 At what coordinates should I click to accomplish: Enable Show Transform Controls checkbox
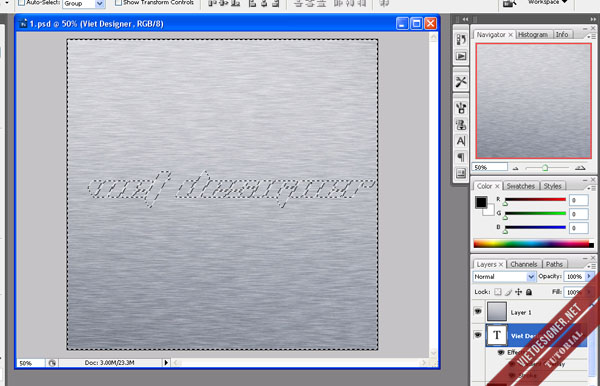[x=118, y=3]
